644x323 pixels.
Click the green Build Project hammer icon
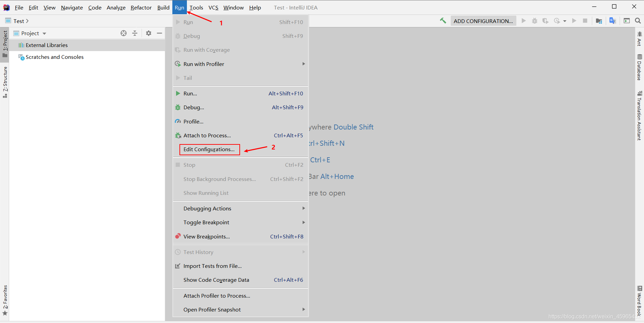443,21
